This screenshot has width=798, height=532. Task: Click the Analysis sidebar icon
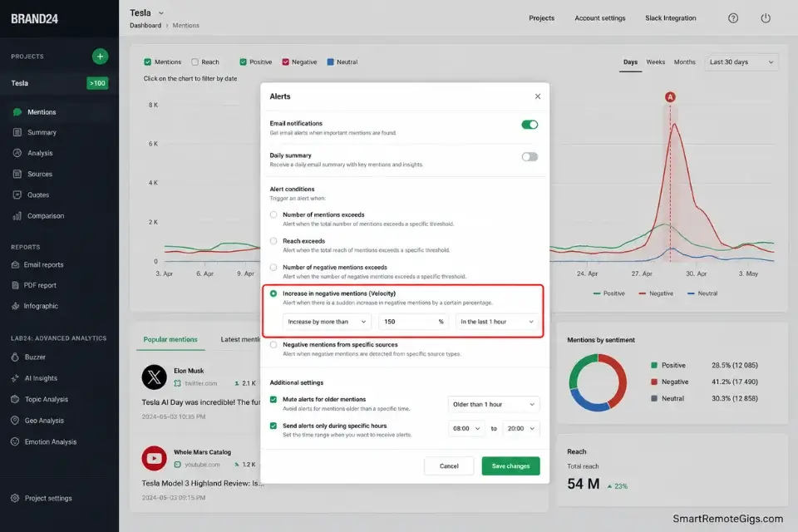(17, 153)
